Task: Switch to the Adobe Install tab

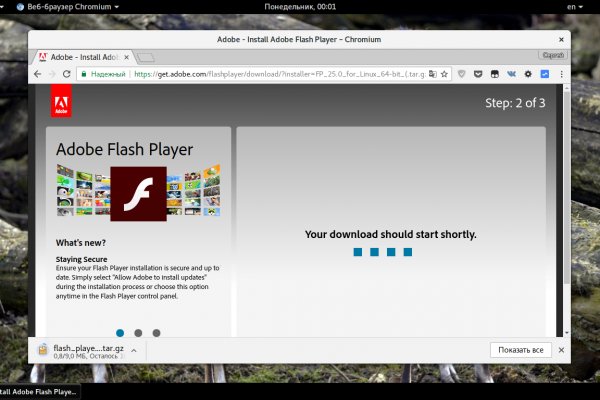Action: point(85,57)
